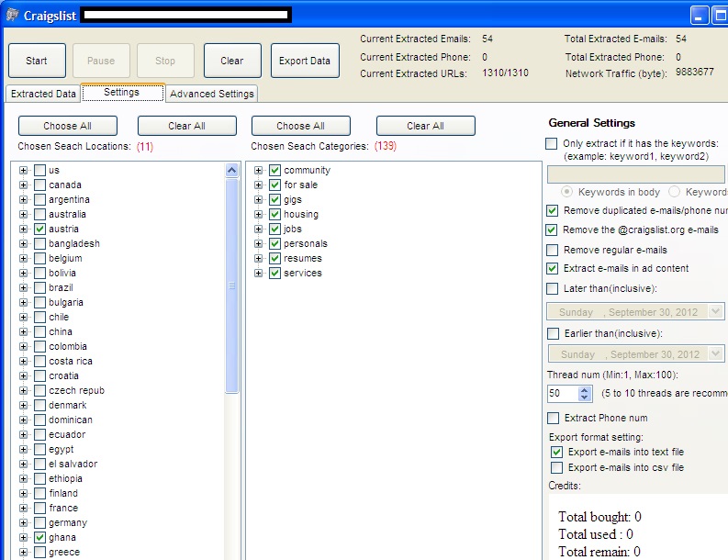Select the 'el salvador' location row
Viewport: 728px width, 560px height.
click(x=73, y=464)
